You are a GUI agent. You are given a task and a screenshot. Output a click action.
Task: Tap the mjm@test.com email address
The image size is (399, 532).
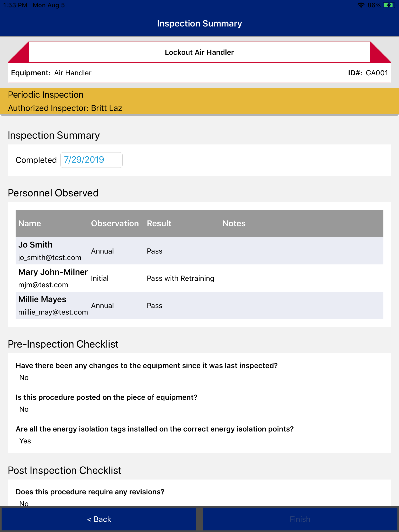pyautogui.click(x=43, y=285)
